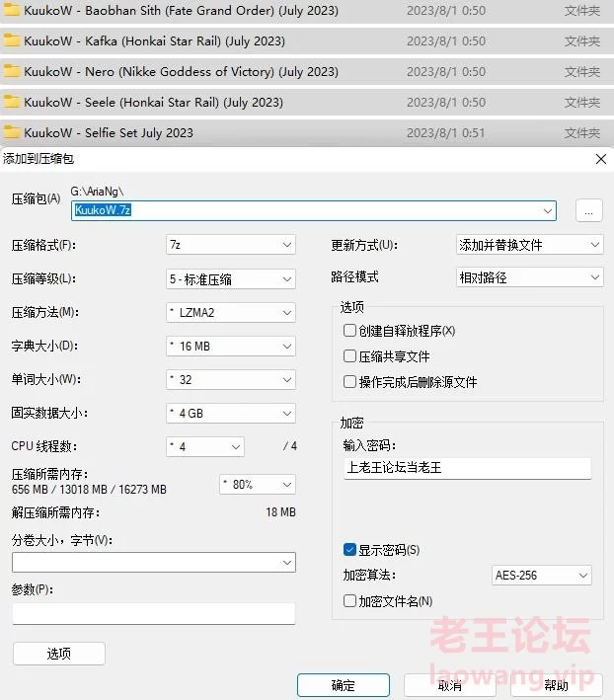Check 创建自释放程序(X) option

[x=349, y=331]
